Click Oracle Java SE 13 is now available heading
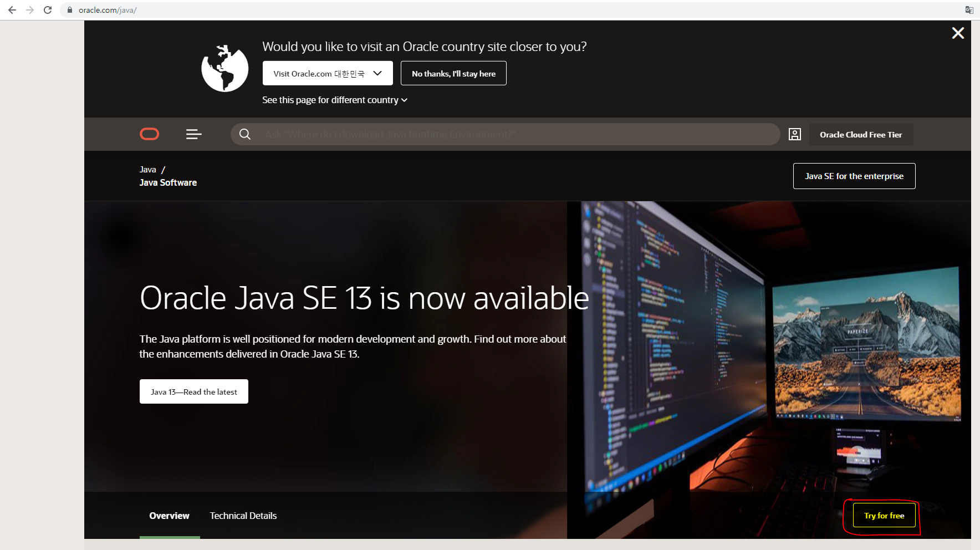Viewport: 980px width, 550px height. pyautogui.click(x=364, y=298)
